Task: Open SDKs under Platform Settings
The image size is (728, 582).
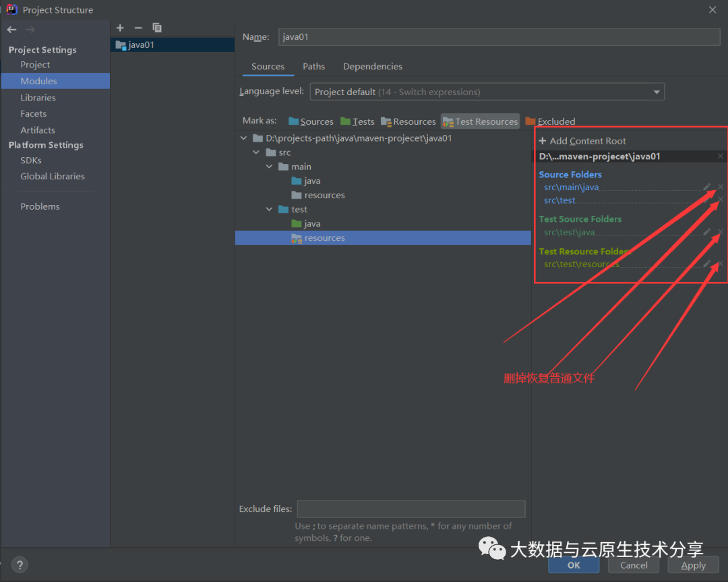Action: point(31,161)
